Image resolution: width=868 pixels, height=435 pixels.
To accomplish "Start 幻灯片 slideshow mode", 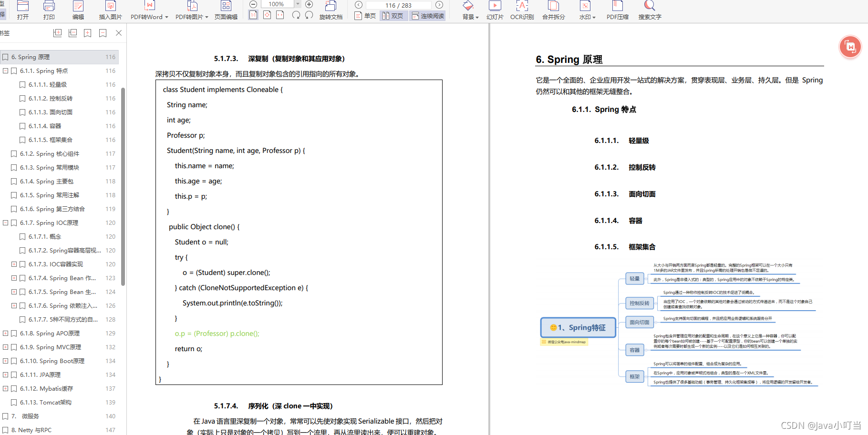I will [495, 10].
